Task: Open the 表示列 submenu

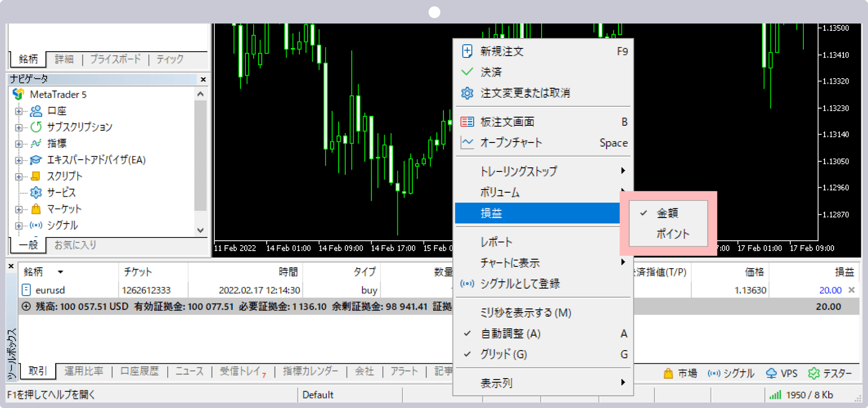Action: click(542, 383)
